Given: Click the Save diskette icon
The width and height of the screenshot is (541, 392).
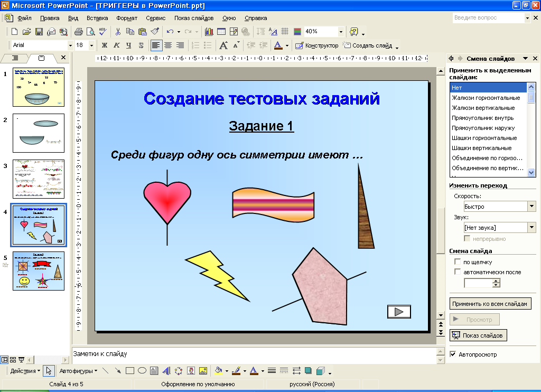Looking at the screenshot, I should pos(39,32).
